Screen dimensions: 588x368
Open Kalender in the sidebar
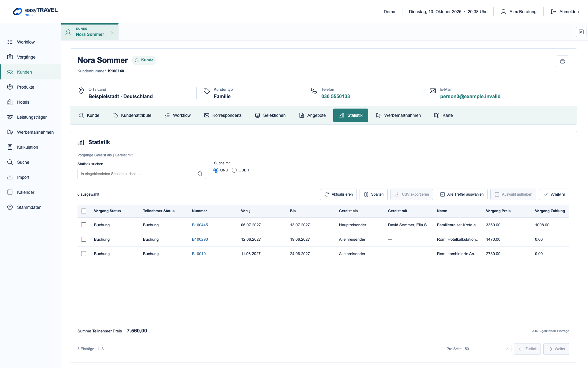(31, 192)
